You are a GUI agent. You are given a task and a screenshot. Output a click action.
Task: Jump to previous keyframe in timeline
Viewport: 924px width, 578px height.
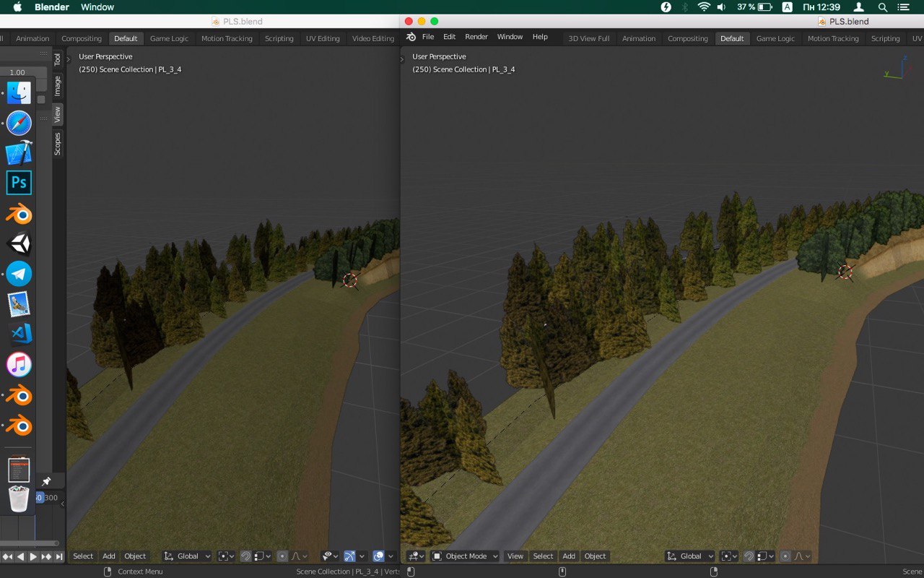click(7, 556)
